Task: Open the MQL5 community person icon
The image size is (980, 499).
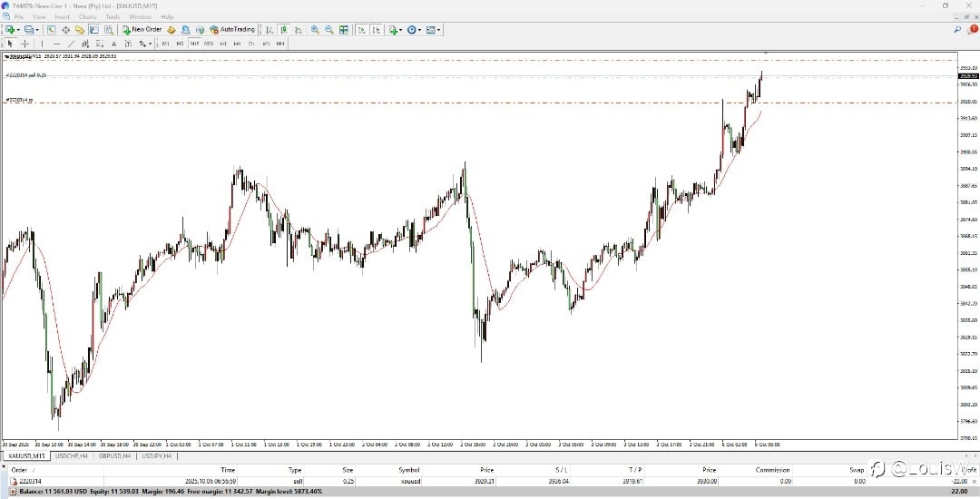Action: (x=186, y=29)
